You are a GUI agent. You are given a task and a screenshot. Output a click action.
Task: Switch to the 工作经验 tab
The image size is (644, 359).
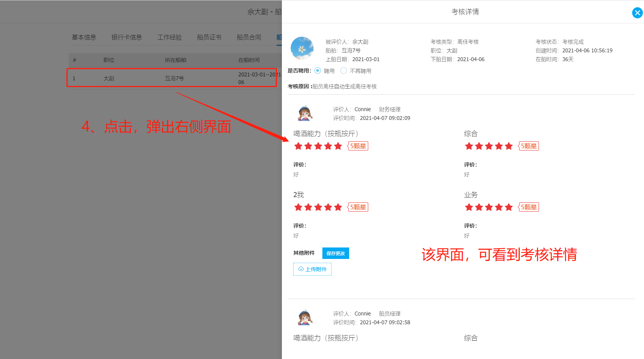tap(170, 37)
